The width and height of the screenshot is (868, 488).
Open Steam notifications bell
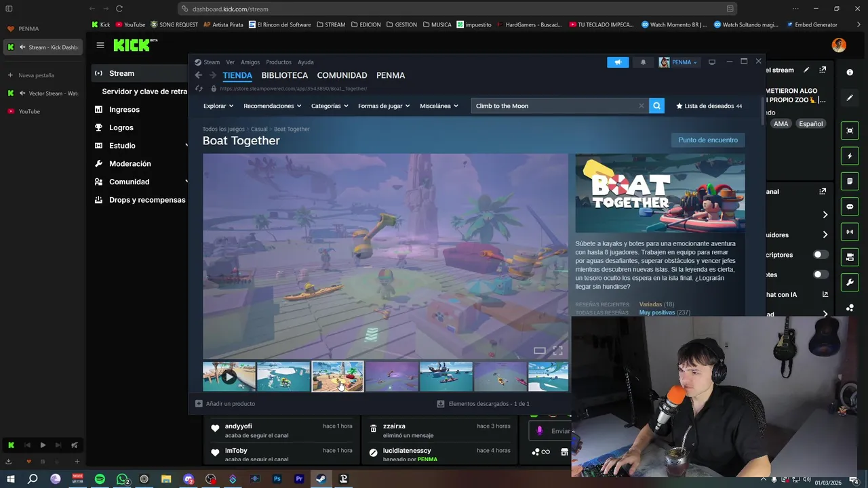pos(643,62)
